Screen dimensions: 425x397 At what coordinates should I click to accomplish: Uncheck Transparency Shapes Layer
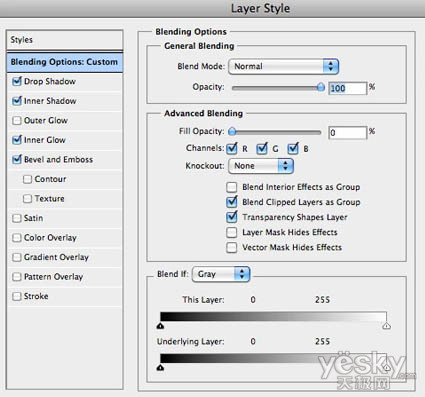[232, 217]
